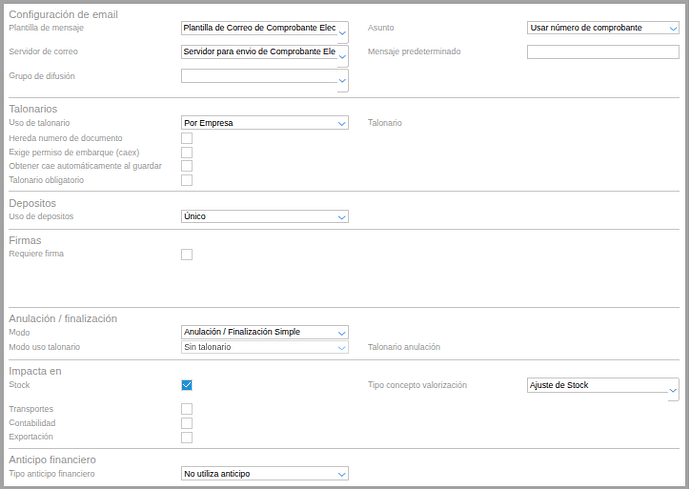
Task: Check Exige permiso de embarque (caex)
Action: click(x=186, y=152)
